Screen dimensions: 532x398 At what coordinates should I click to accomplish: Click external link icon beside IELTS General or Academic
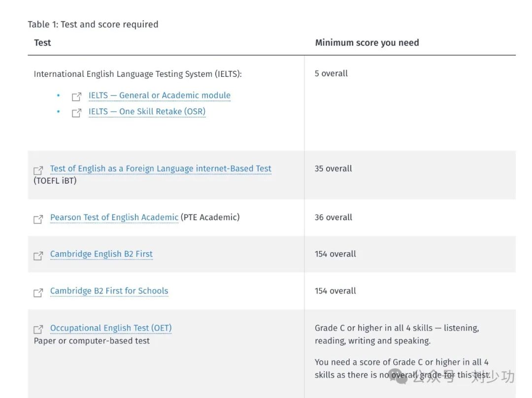tap(76, 97)
